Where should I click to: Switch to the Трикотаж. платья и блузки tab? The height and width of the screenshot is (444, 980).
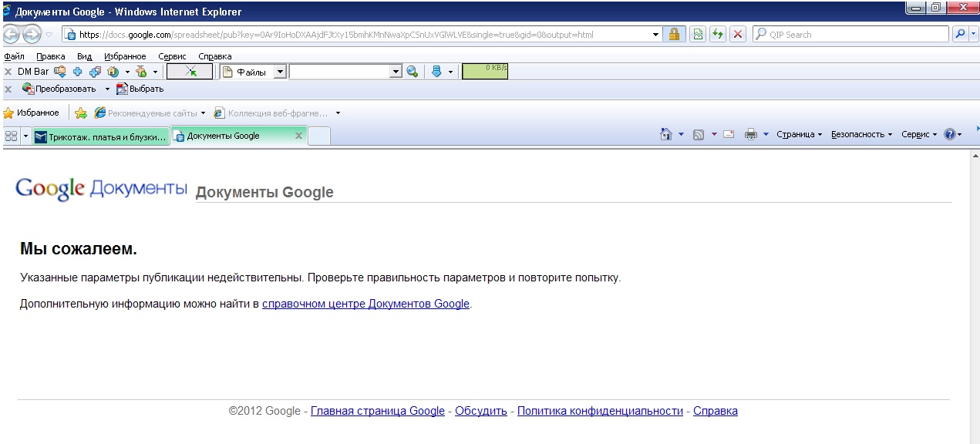101,136
